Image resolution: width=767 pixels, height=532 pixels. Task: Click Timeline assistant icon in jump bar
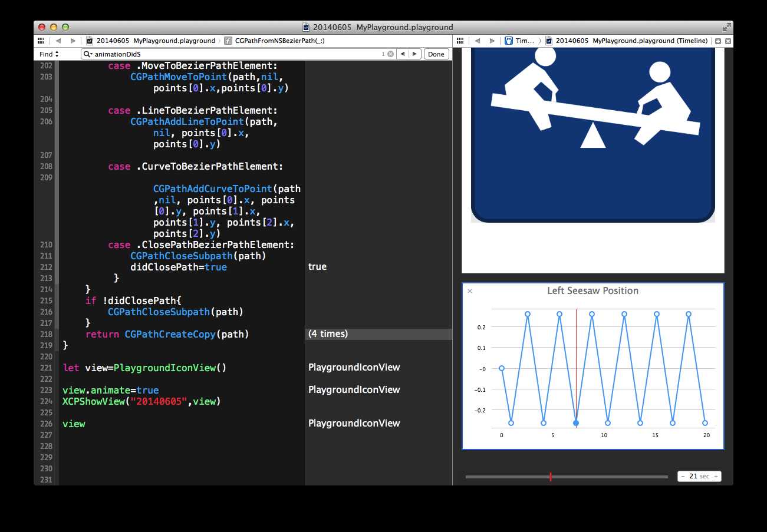pyautogui.click(x=508, y=41)
